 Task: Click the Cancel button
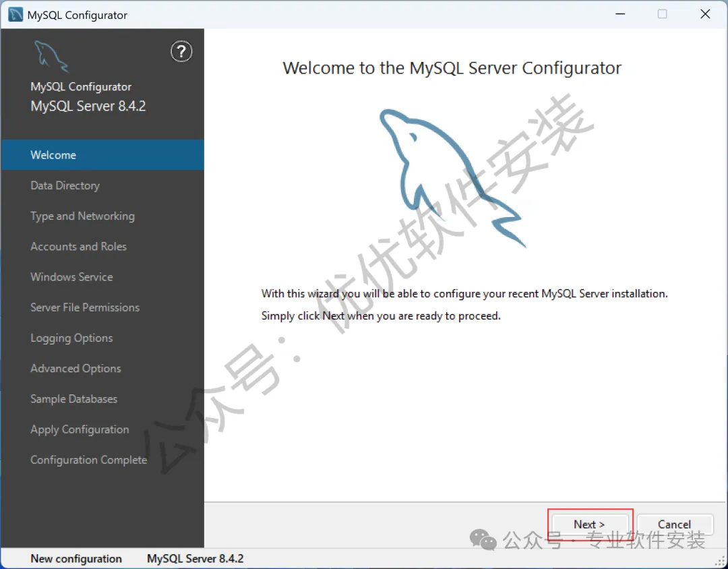point(675,525)
